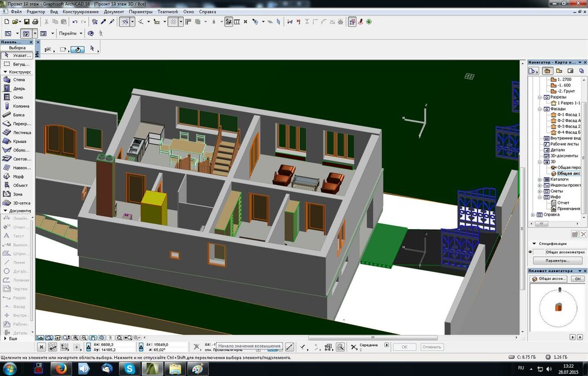Collapse the Конструирование toolbox section
This screenshot has height=376, width=588.
pyautogui.click(x=5, y=72)
